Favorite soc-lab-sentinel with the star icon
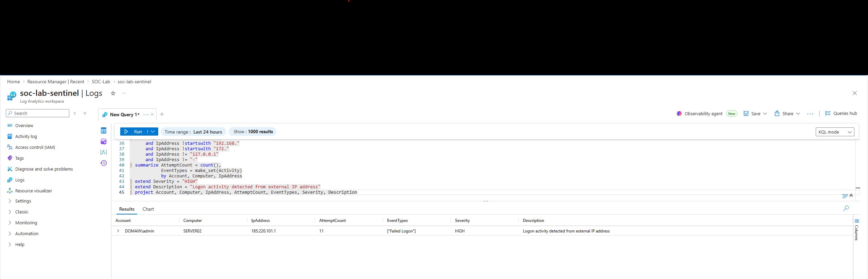This screenshot has width=868, height=279. pyautogui.click(x=113, y=93)
